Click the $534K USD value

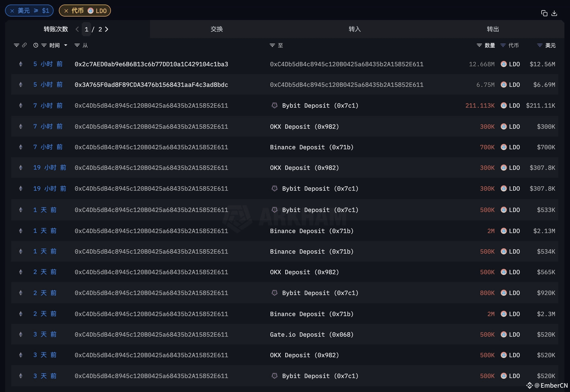click(546, 252)
